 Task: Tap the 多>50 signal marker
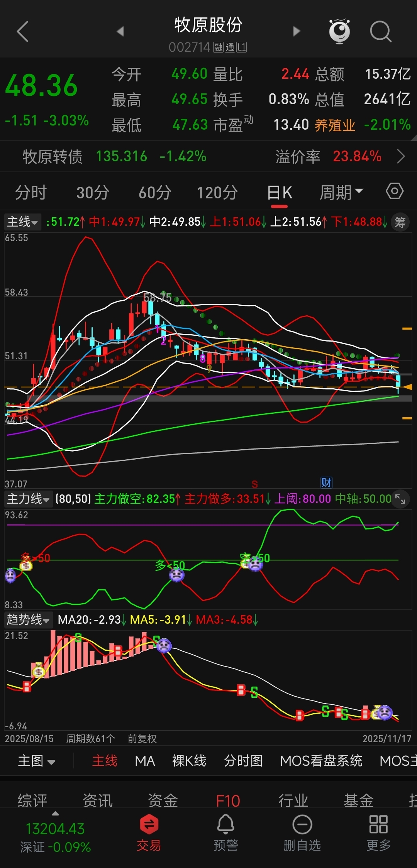tap(35, 558)
